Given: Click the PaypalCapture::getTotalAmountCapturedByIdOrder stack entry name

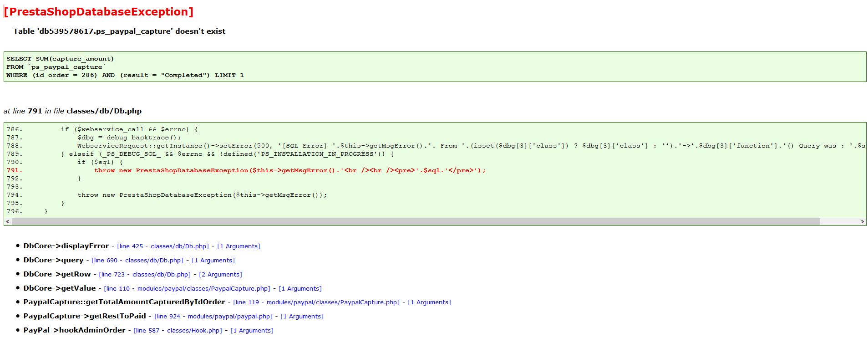Looking at the screenshot, I should pos(124,302).
